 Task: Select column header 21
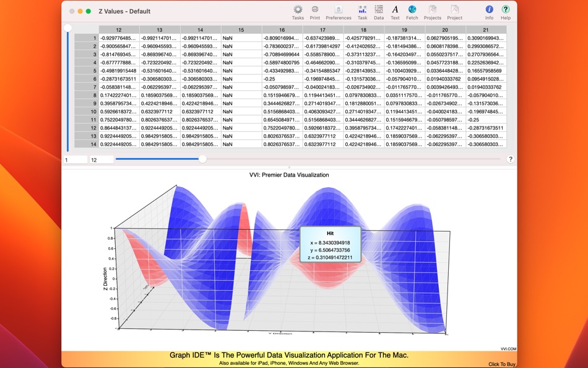tap(486, 30)
